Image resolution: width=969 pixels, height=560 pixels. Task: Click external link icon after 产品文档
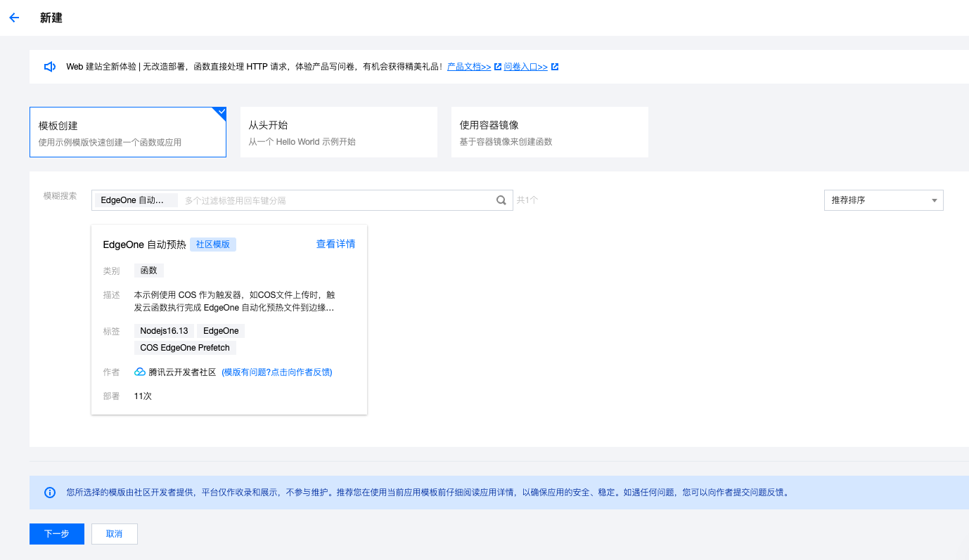coord(498,67)
